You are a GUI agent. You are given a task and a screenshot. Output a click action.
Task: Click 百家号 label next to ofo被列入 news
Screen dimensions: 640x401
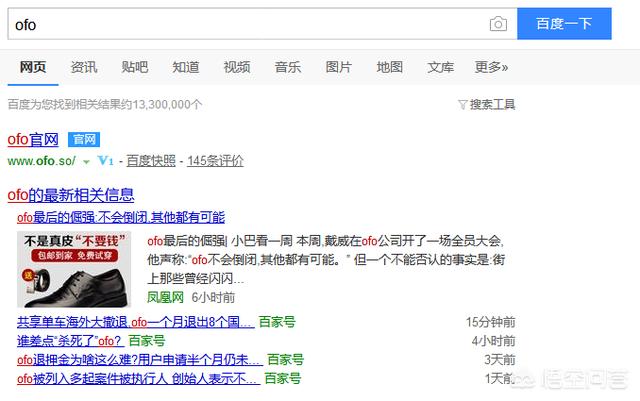click(282, 379)
